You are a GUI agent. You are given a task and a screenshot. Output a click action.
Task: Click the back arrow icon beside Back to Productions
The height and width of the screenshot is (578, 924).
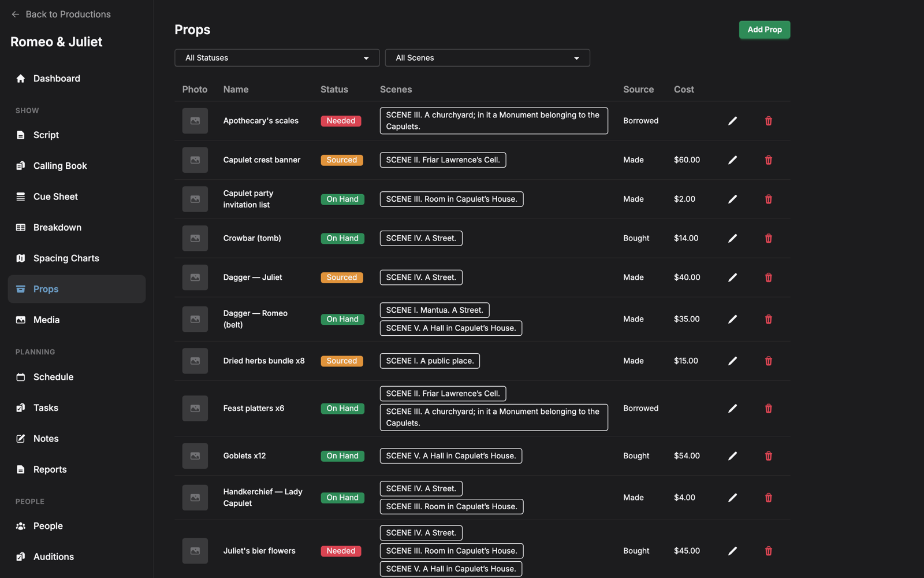pos(16,14)
